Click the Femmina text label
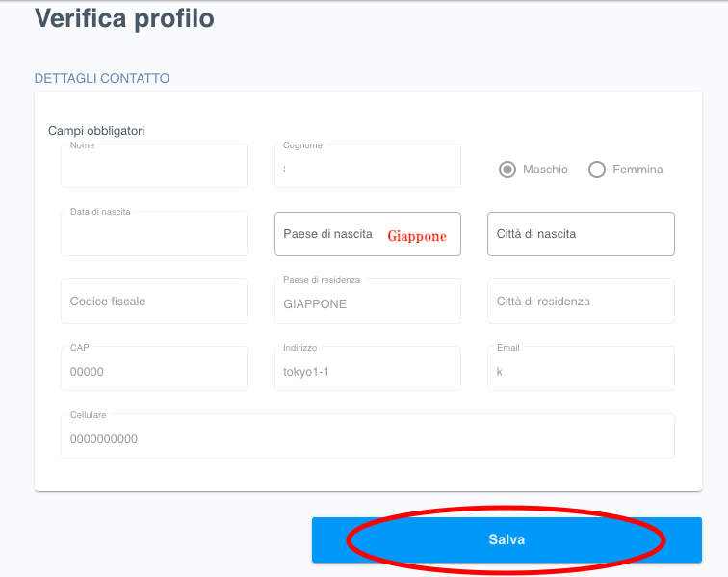The width and height of the screenshot is (728, 577). [637, 170]
